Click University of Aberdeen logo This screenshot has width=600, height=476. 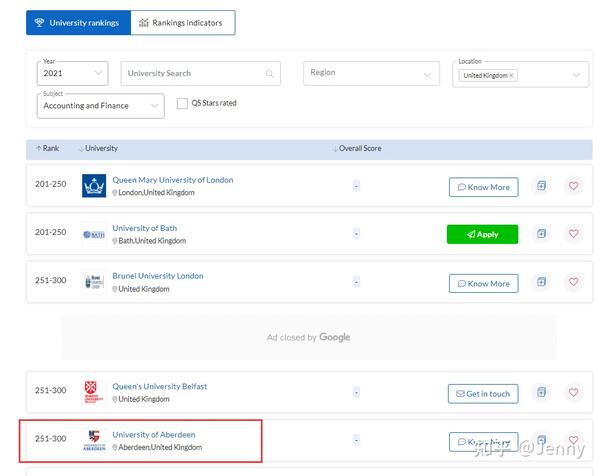click(x=94, y=440)
